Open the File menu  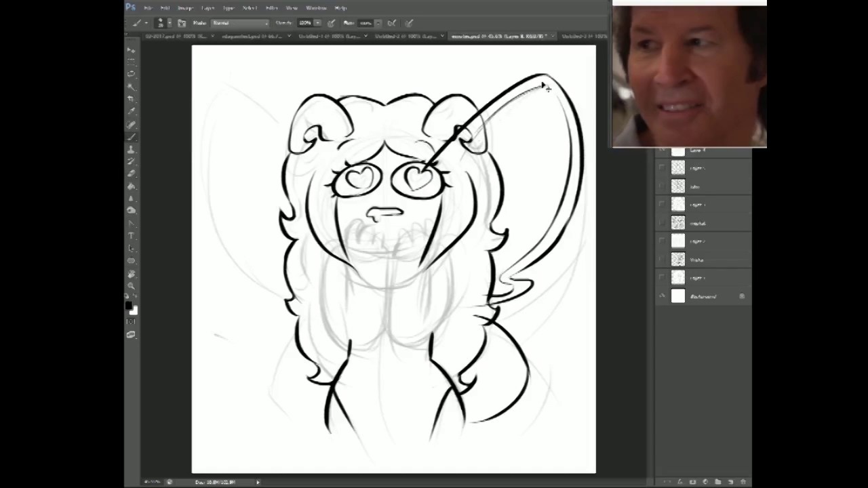click(148, 8)
